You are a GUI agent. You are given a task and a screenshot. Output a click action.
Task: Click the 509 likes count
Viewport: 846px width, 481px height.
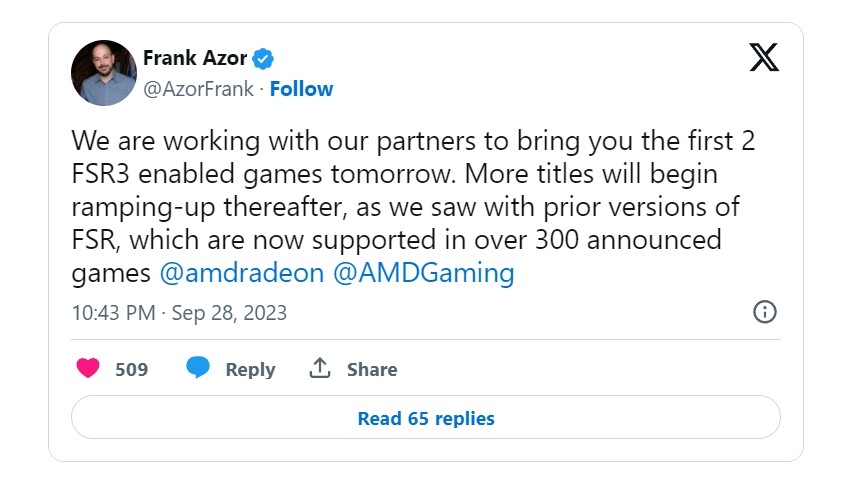coord(132,369)
